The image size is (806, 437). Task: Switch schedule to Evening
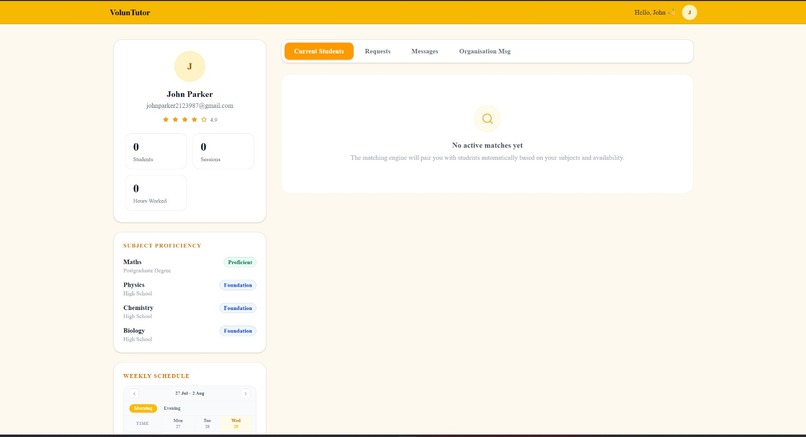[x=172, y=408]
